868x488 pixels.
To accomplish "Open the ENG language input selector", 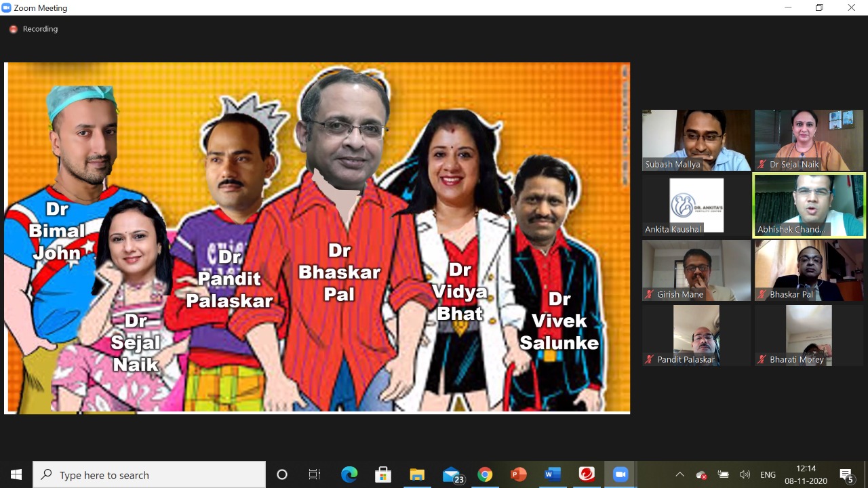I will 768,474.
